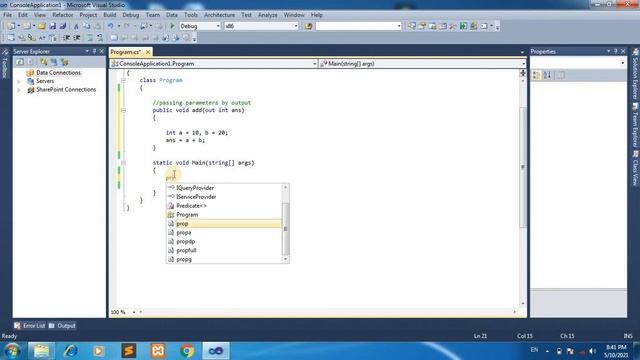Viewport: 640px width, 360px height.
Task: Collapse the class Program outlining block
Action: point(123,80)
